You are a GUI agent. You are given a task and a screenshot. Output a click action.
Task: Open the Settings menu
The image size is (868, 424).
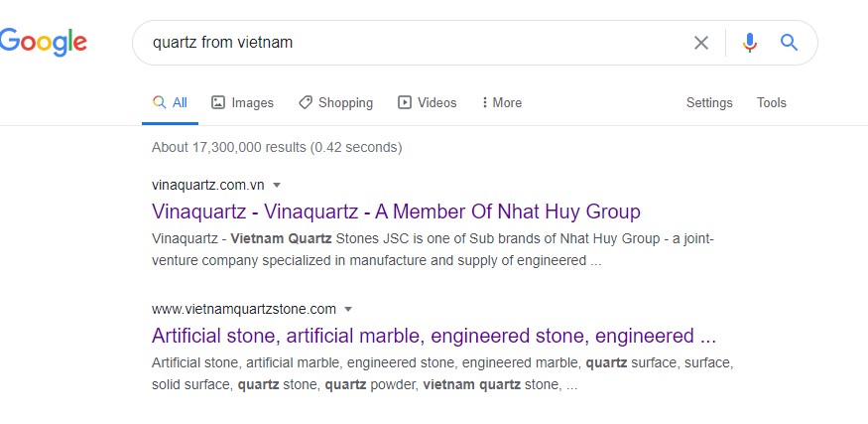point(709,102)
